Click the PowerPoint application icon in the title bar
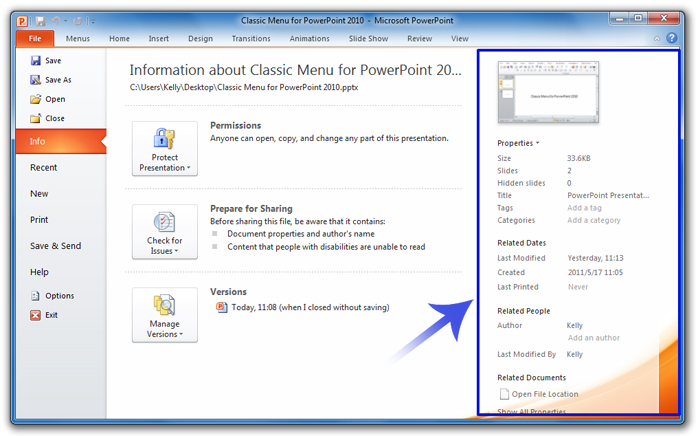 (22, 21)
